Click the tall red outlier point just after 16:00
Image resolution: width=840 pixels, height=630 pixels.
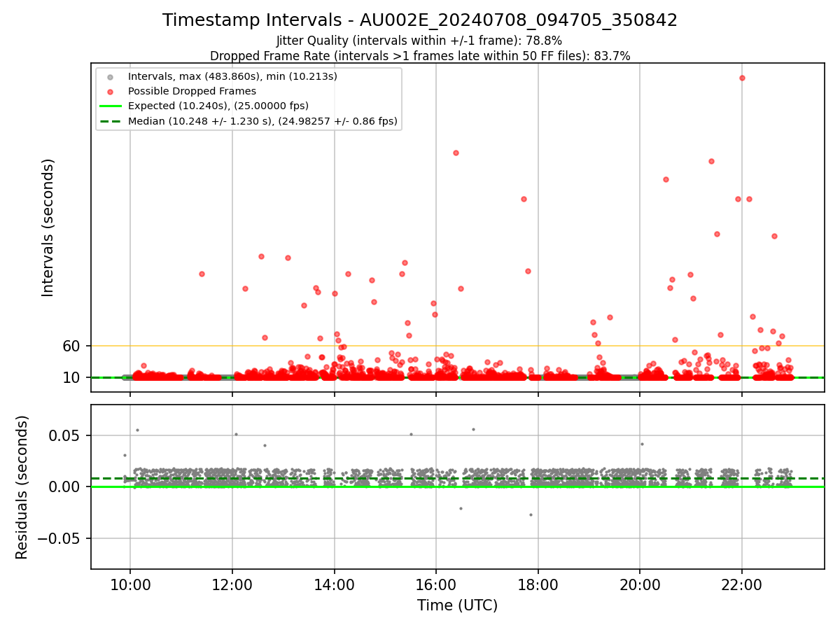(x=456, y=153)
